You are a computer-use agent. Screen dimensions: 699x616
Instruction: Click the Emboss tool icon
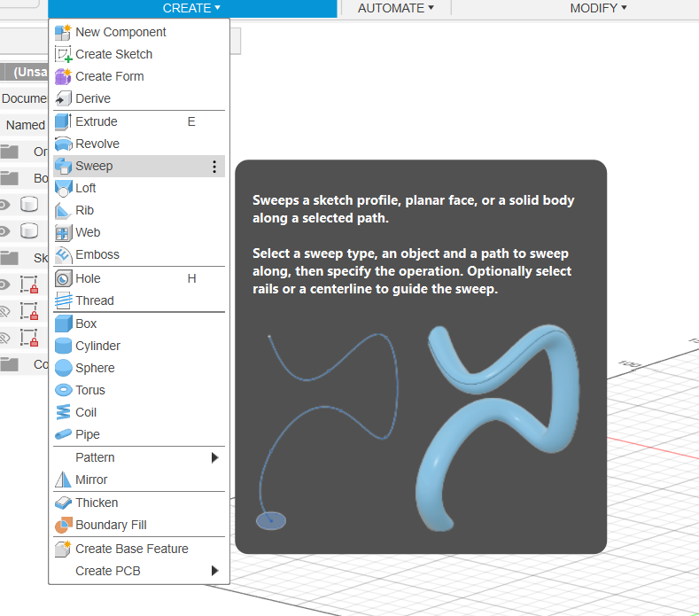tap(63, 254)
